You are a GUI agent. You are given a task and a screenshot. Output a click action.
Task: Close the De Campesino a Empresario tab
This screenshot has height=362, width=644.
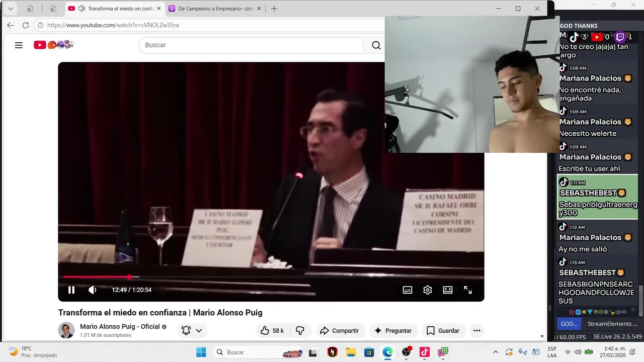click(259, 9)
